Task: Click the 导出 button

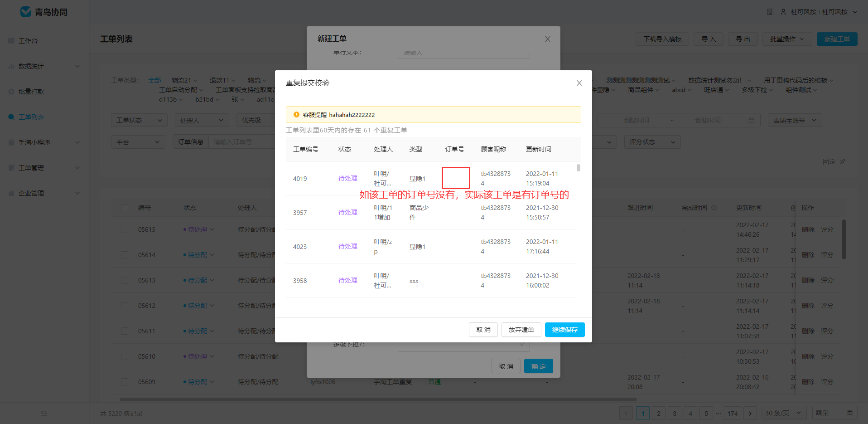Action: pyautogui.click(x=743, y=39)
